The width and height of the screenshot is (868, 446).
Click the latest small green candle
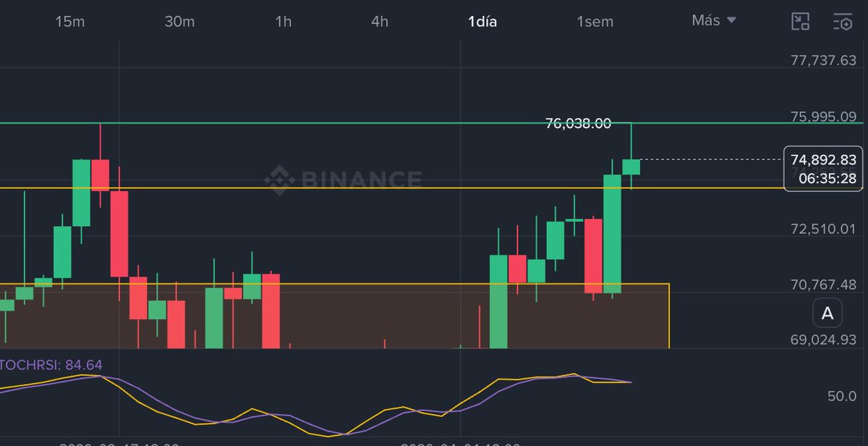pyautogui.click(x=631, y=167)
